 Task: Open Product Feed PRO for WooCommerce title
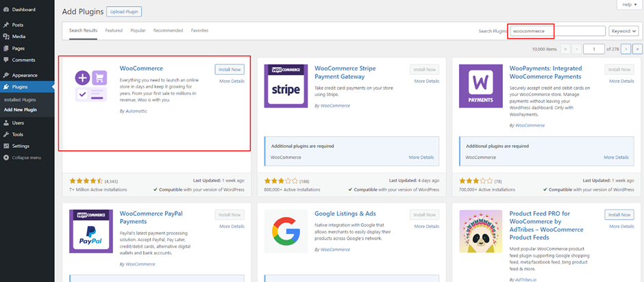[546, 226]
